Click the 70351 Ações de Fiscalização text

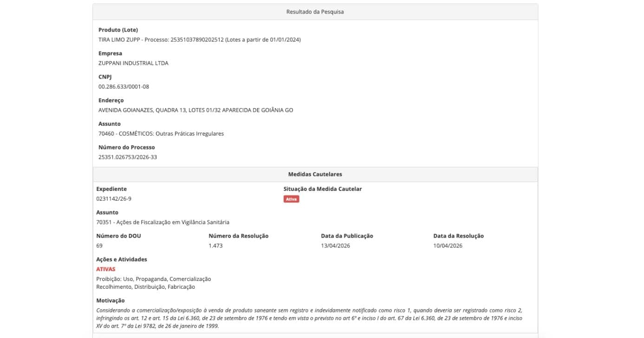(163, 222)
